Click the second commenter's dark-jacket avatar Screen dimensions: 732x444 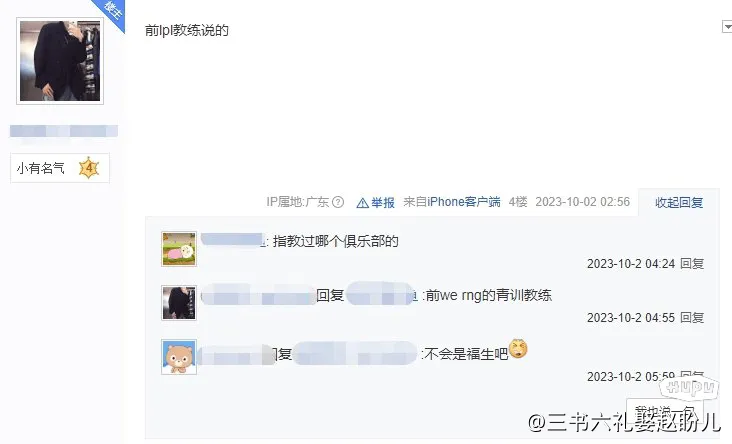click(x=179, y=303)
